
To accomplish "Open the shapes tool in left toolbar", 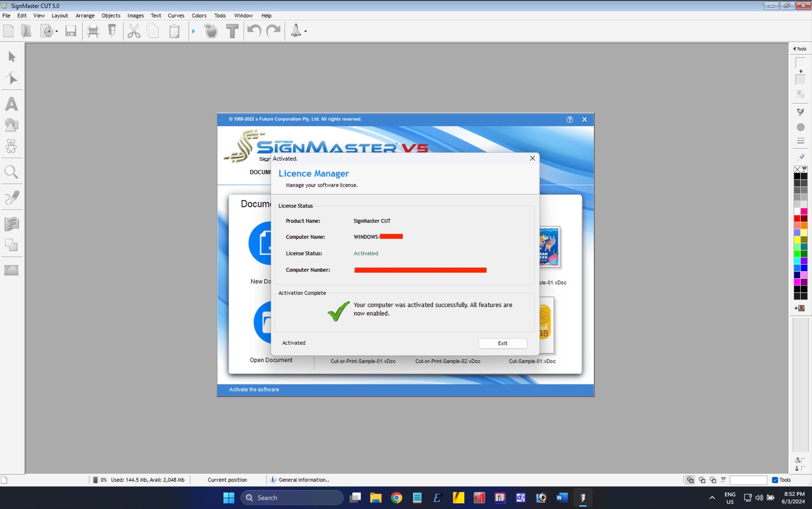I will coord(11,125).
